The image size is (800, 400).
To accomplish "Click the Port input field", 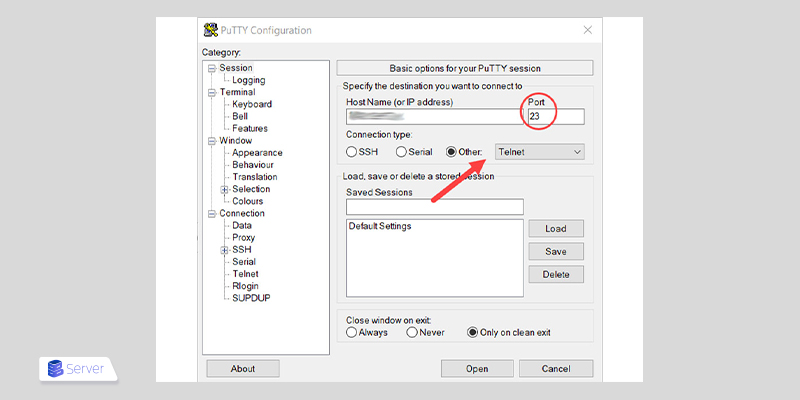I will pyautogui.click(x=556, y=116).
